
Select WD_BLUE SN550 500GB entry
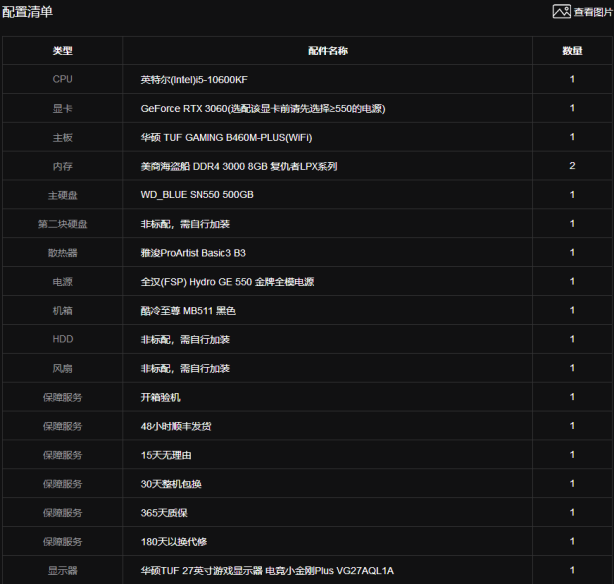197,195
